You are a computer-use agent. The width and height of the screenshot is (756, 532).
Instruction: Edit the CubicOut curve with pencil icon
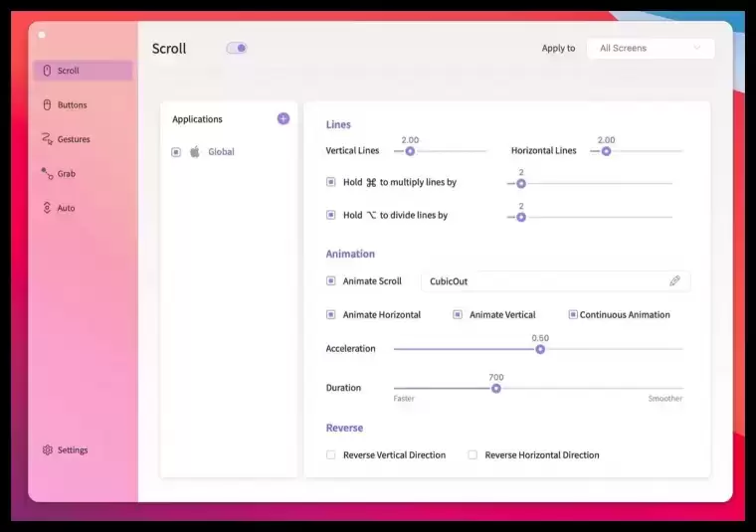pos(675,281)
